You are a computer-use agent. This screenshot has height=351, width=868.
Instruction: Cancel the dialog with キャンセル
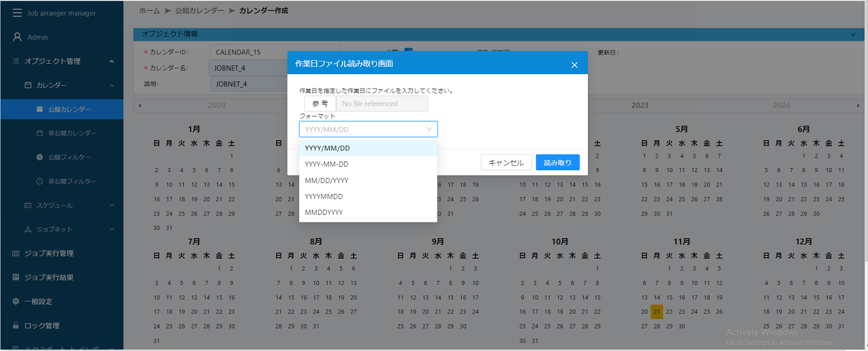coord(506,162)
